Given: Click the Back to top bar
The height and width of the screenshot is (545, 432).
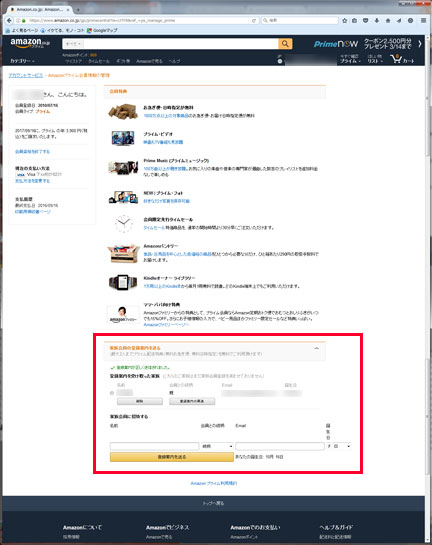Looking at the screenshot, I should pyautogui.click(x=213, y=503).
